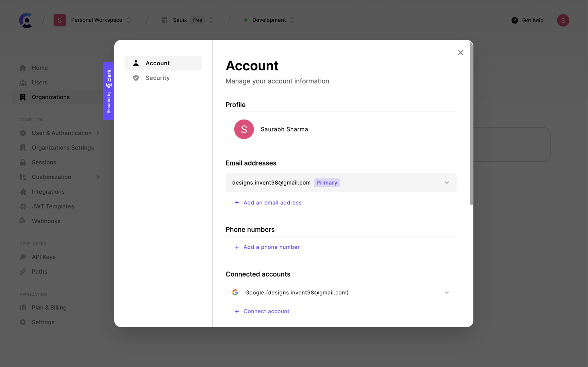
Task: Open Organizations Settings from sidebar
Action: tap(63, 147)
